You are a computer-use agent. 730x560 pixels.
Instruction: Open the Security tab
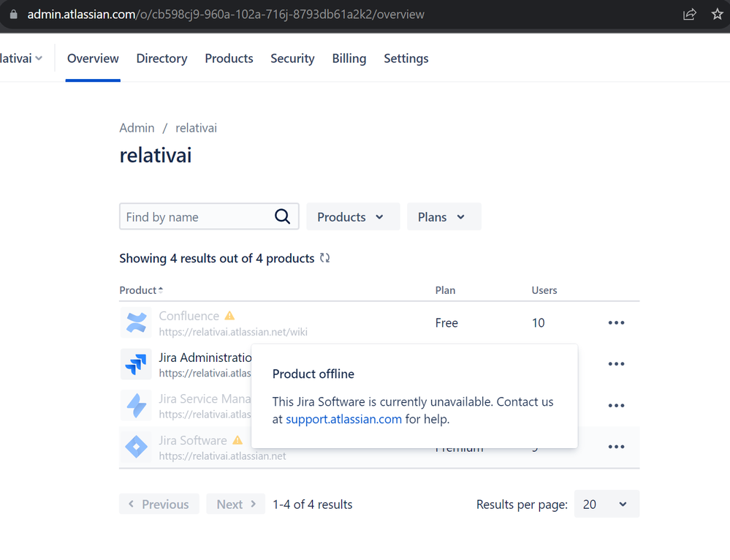292,58
